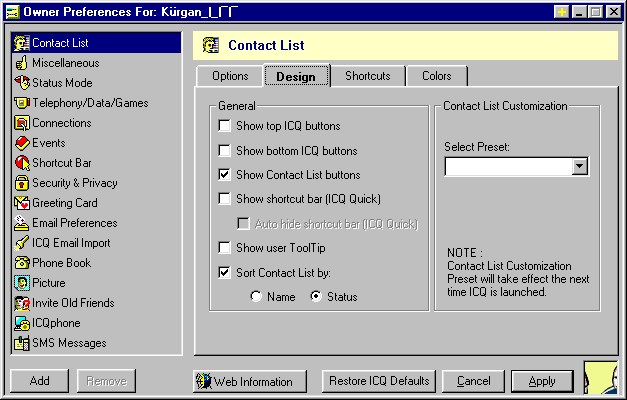The image size is (627, 400).
Task: Select the Contact List icon in sidebar
Action: 22,43
